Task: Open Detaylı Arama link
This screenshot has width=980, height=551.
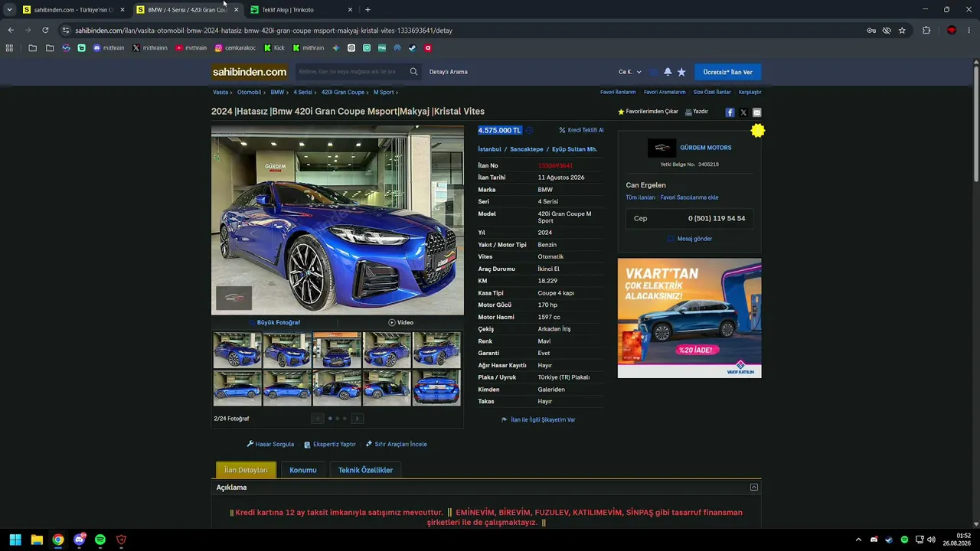Action: [x=449, y=72]
